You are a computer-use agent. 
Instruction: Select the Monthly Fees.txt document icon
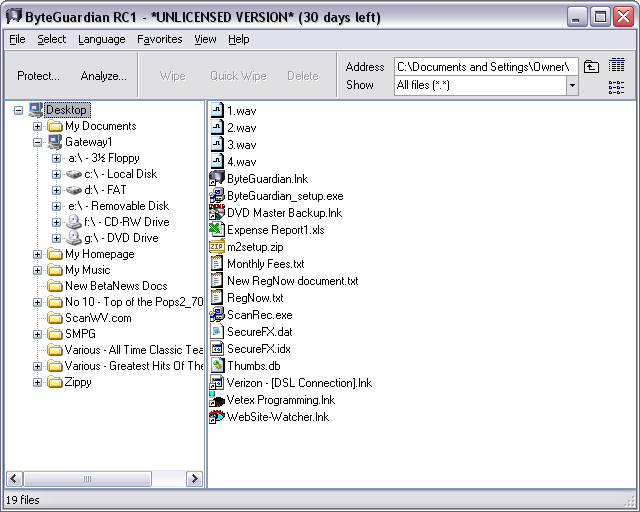click(217, 264)
